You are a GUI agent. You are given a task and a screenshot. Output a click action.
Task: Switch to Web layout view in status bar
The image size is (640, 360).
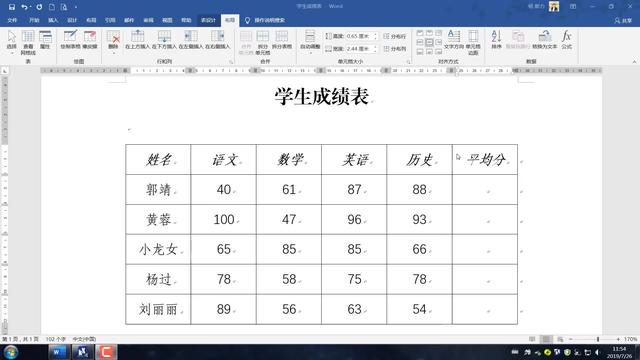tap(560, 339)
